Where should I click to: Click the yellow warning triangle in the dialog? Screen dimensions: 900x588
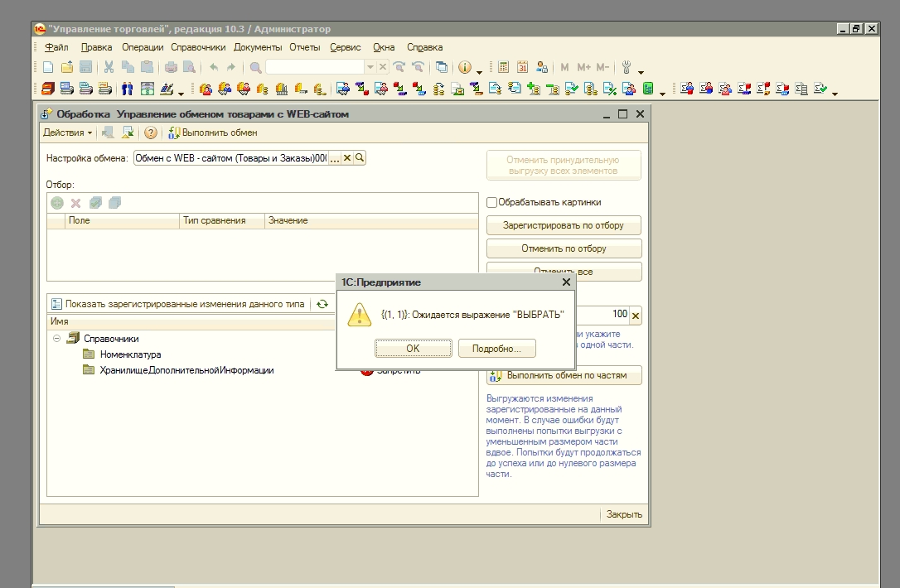click(360, 315)
